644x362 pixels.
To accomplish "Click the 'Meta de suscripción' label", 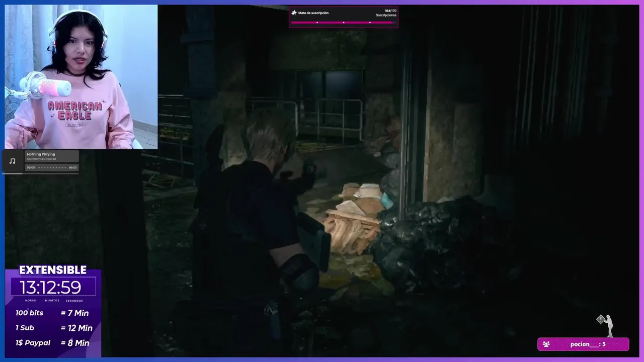I will 313,13.
